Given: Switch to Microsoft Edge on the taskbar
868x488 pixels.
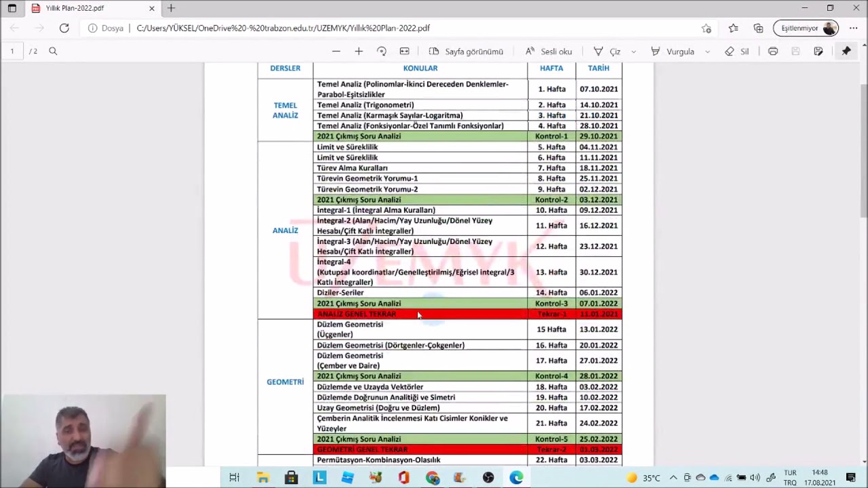Looking at the screenshot, I should [x=517, y=478].
